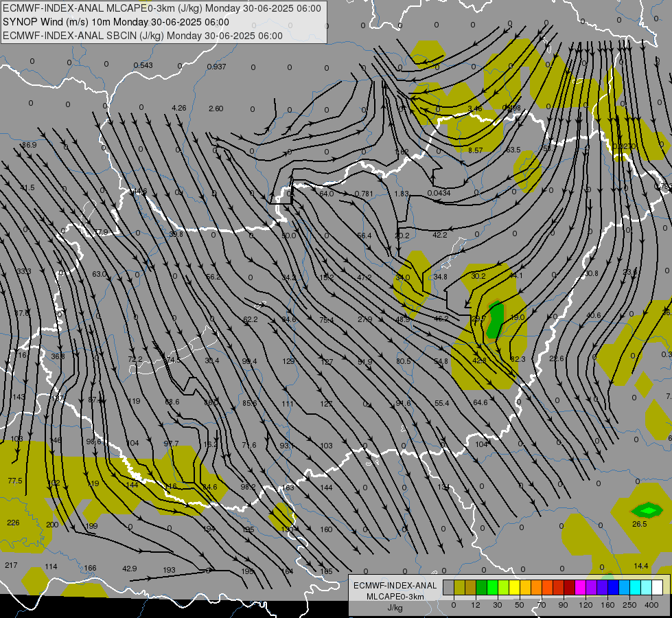Click the white swatch at legend end
672x618 pixels.
point(658,587)
